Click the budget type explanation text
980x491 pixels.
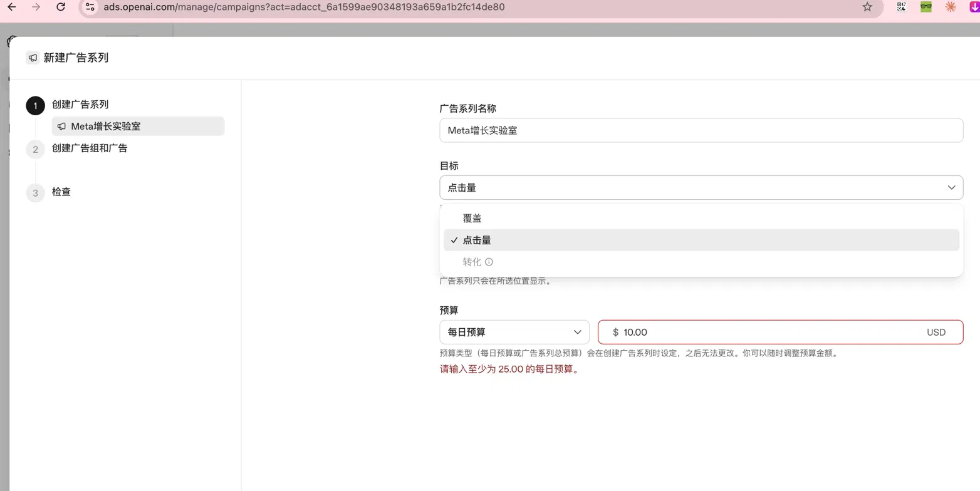click(x=639, y=353)
